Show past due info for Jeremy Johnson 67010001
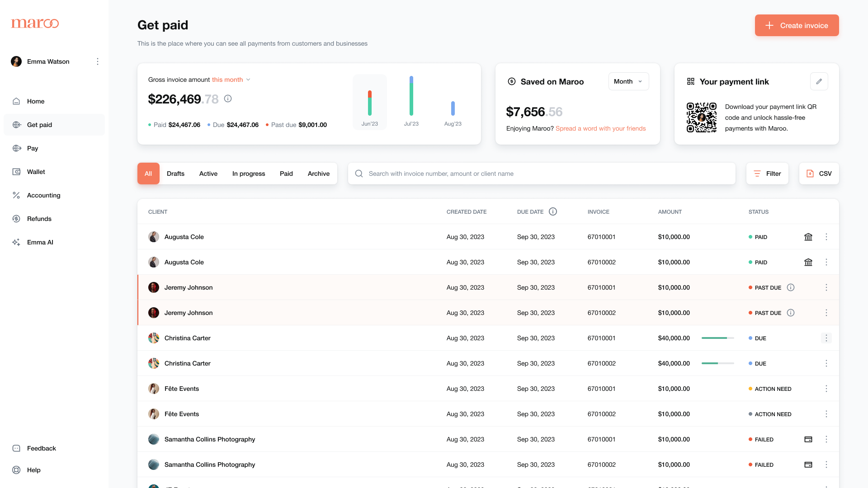This screenshot has width=868, height=488. coord(791,287)
